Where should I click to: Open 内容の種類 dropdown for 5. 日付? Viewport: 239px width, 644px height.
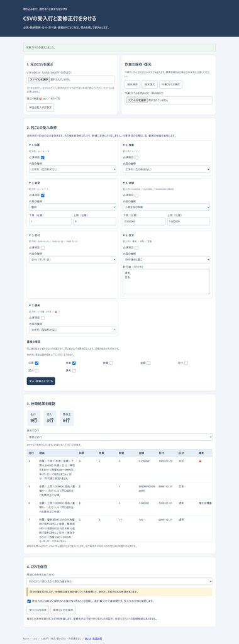pyautogui.click(x=73, y=260)
